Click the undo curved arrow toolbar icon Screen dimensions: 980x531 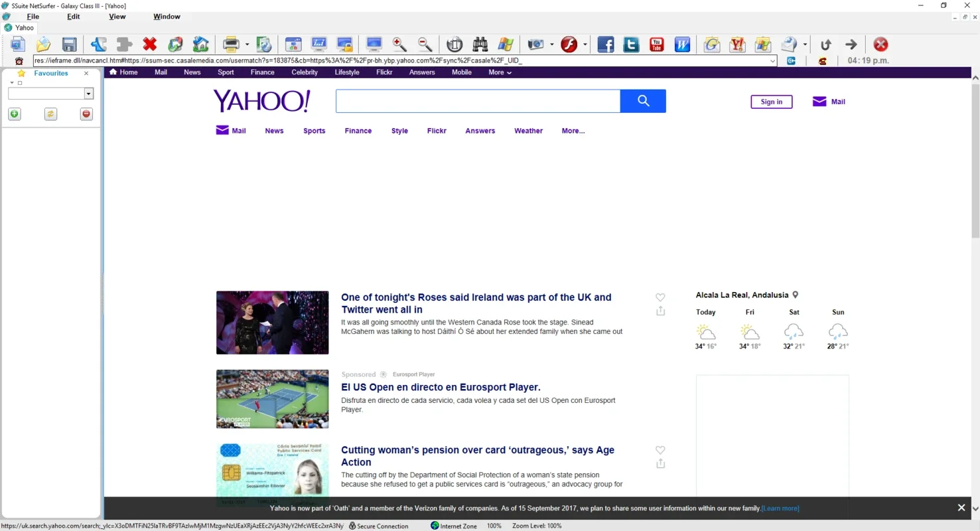(x=826, y=44)
